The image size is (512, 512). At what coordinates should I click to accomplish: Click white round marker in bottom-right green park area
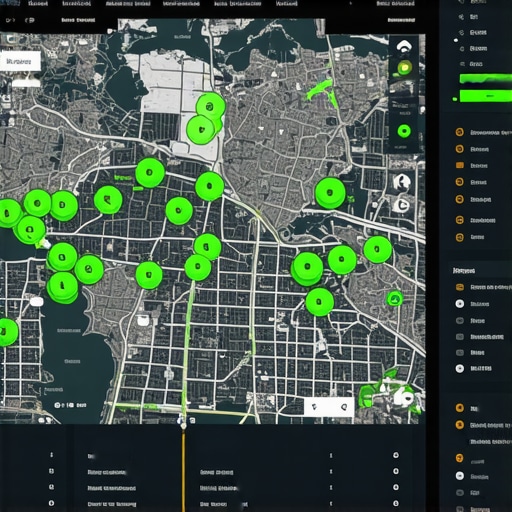pos(406,397)
